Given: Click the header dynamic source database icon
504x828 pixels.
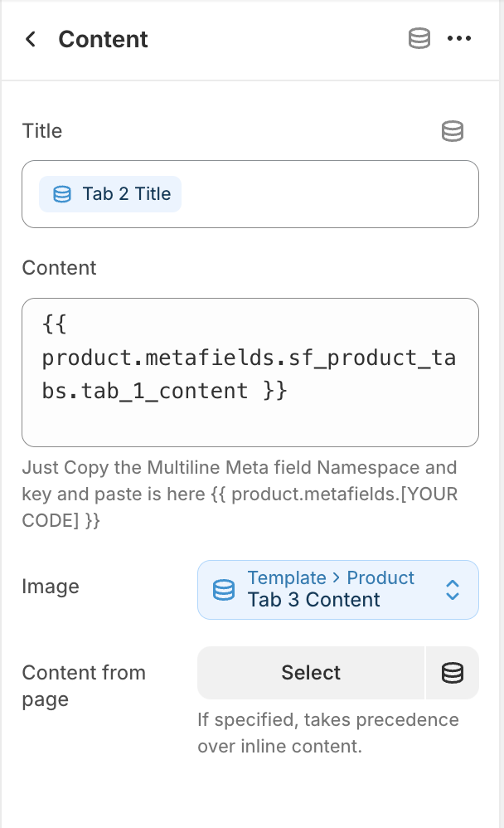Looking at the screenshot, I should (x=419, y=39).
